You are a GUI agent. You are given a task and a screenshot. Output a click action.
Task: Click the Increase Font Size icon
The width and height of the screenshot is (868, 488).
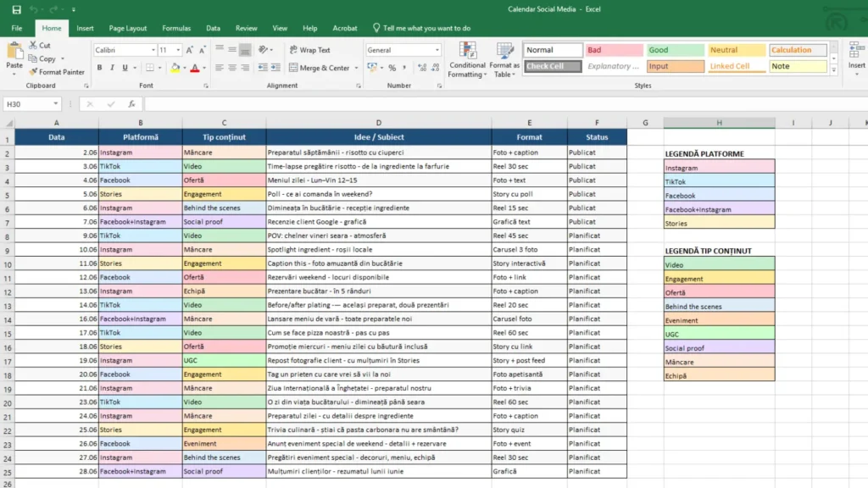(189, 50)
